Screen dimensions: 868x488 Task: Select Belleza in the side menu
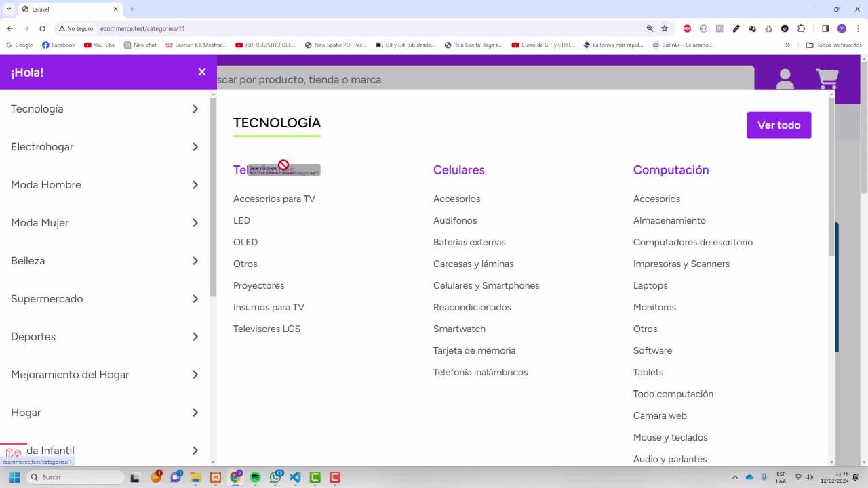click(28, 261)
